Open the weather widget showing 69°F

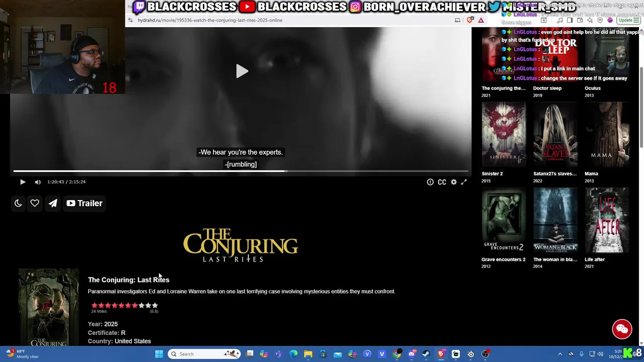pyautogui.click(x=23, y=354)
